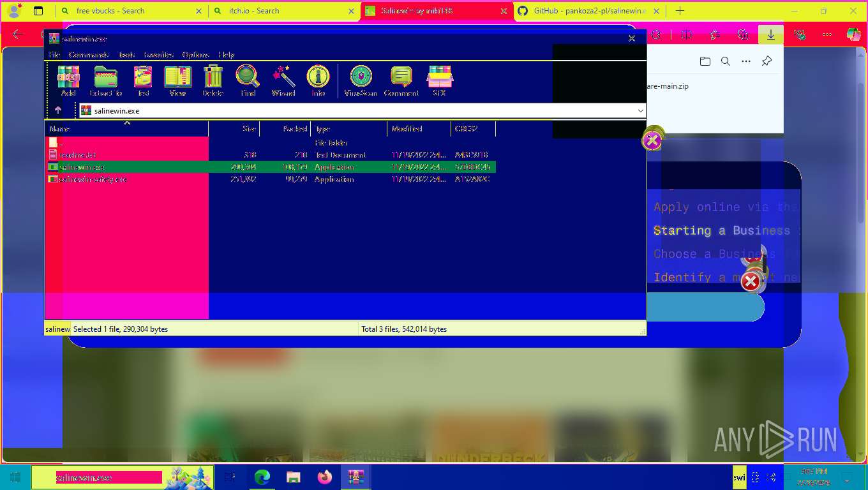Go up one folder with arrow icon

pos(58,110)
